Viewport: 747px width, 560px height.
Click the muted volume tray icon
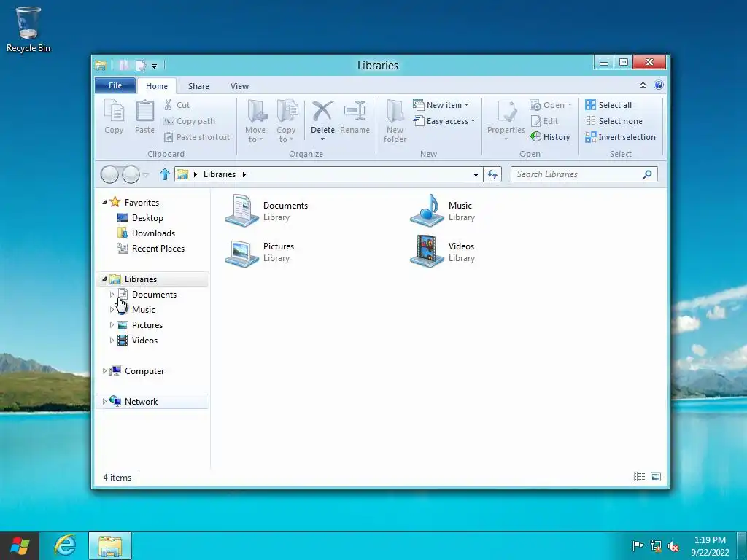(x=673, y=546)
